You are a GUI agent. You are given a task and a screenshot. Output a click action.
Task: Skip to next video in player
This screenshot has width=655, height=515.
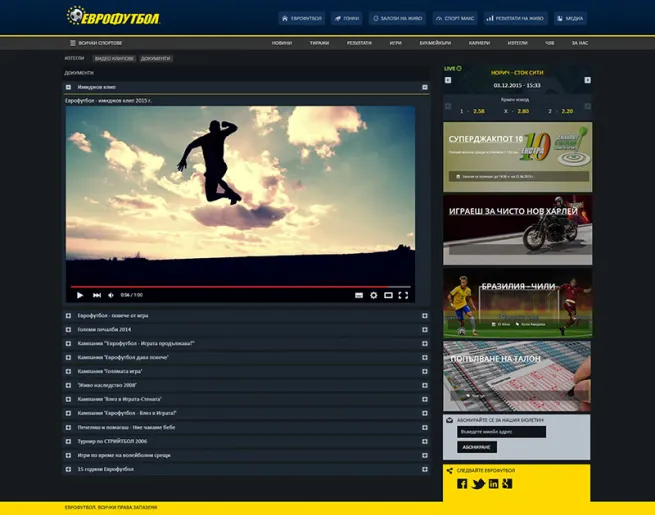point(97,295)
